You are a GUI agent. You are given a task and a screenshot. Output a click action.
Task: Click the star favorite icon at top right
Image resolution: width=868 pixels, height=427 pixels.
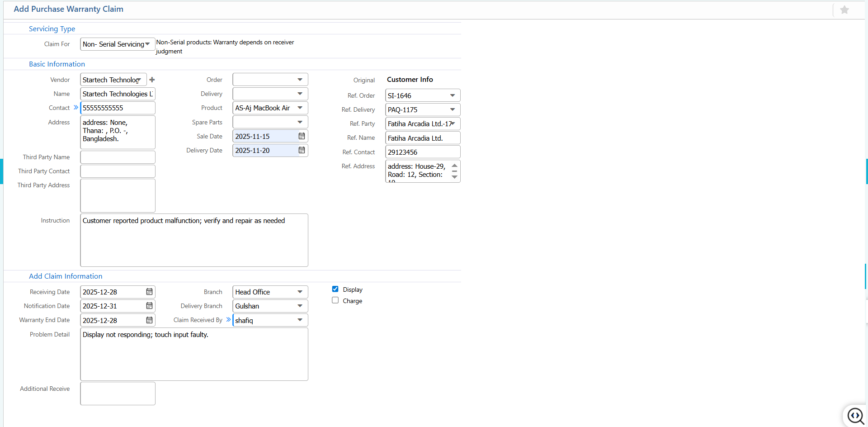tap(844, 9)
